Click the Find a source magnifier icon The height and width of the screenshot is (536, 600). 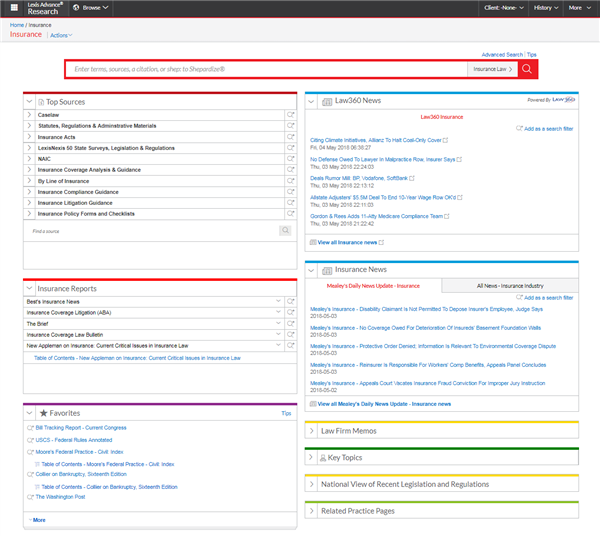(x=285, y=230)
